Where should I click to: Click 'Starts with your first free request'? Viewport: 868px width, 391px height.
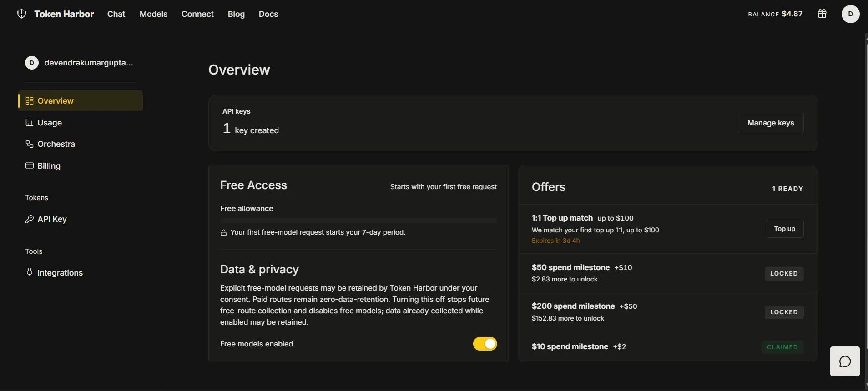(x=444, y=187)
